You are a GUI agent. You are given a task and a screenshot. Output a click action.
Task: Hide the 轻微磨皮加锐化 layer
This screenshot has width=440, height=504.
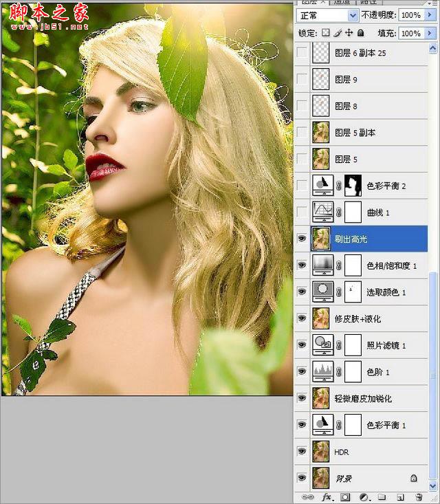(302, 398)
